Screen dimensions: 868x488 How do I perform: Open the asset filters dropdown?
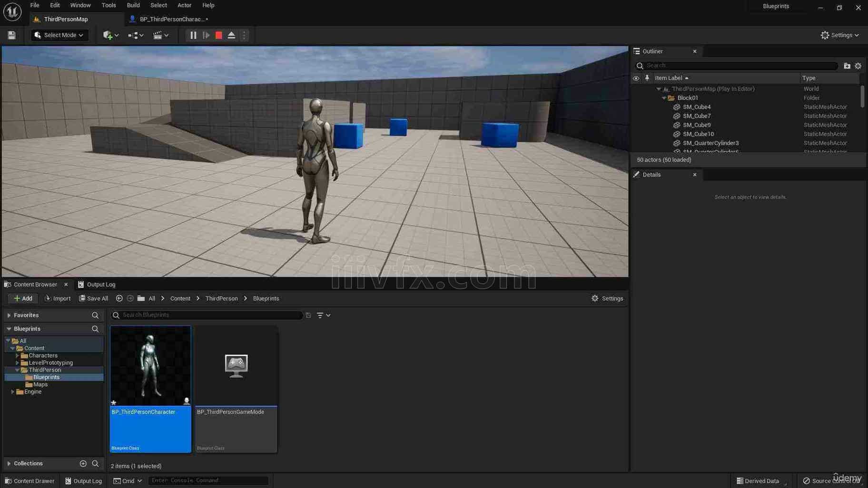(x=324, y=315)
